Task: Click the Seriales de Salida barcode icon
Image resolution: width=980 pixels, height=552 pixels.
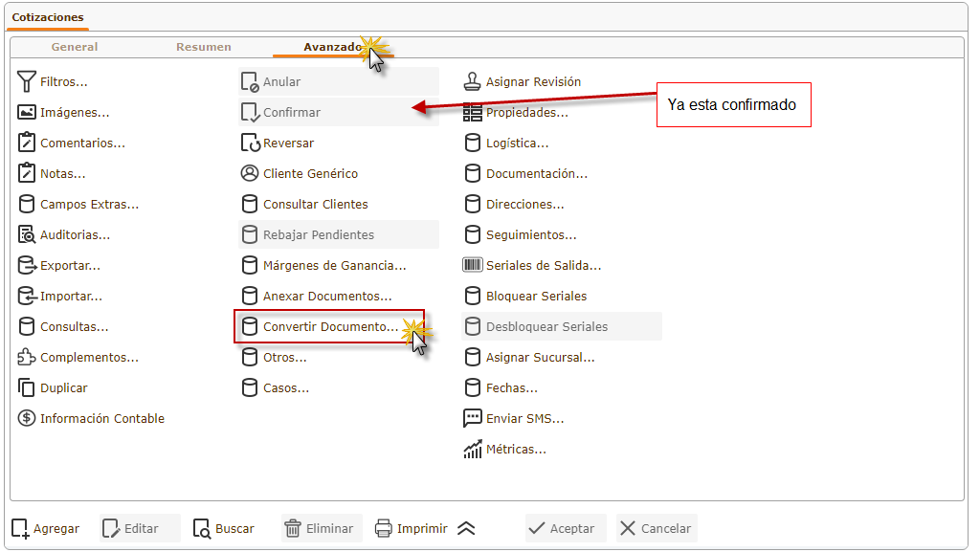Action: (x=473, y=266)
